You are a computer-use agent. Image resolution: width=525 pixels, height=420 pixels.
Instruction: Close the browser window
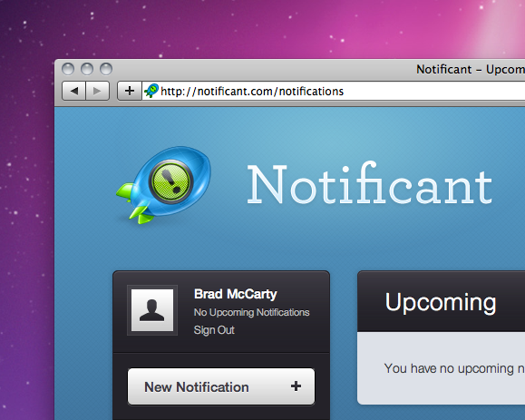[x=68, y=69]
